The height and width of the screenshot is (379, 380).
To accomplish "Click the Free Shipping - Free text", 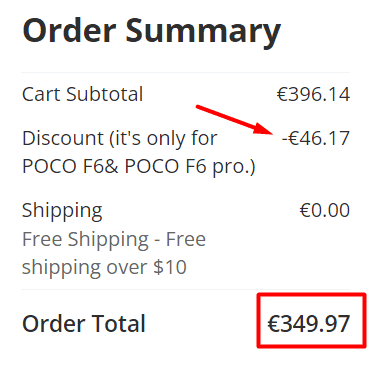I will [114, 240].
